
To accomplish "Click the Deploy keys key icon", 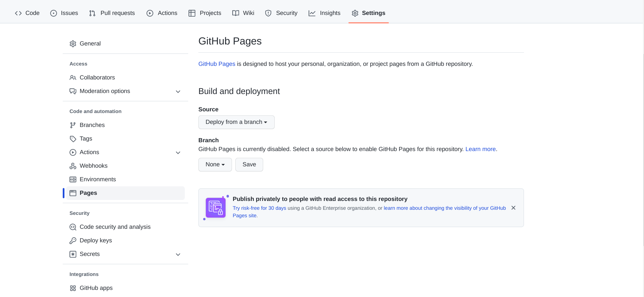I will pyautogui.click(x=73, y=241).
